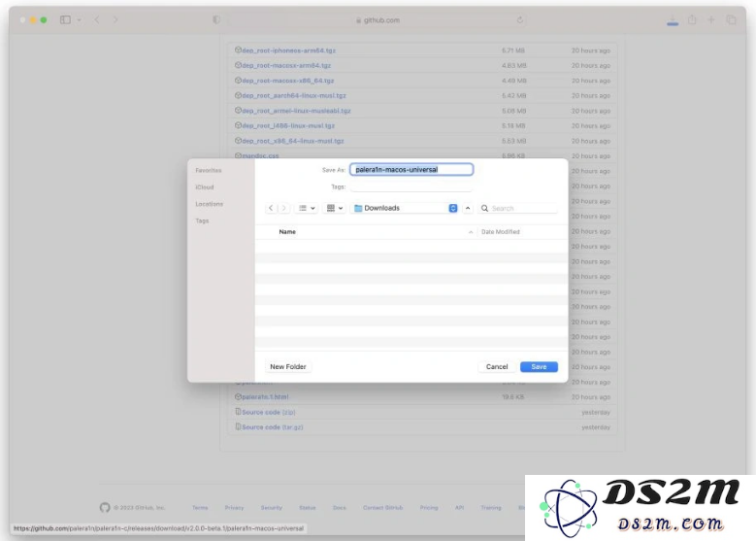Viewport: 756px width, 541px height.
Task: Open Safari sidebar options chevron
Action: click(x=79, y=19)
